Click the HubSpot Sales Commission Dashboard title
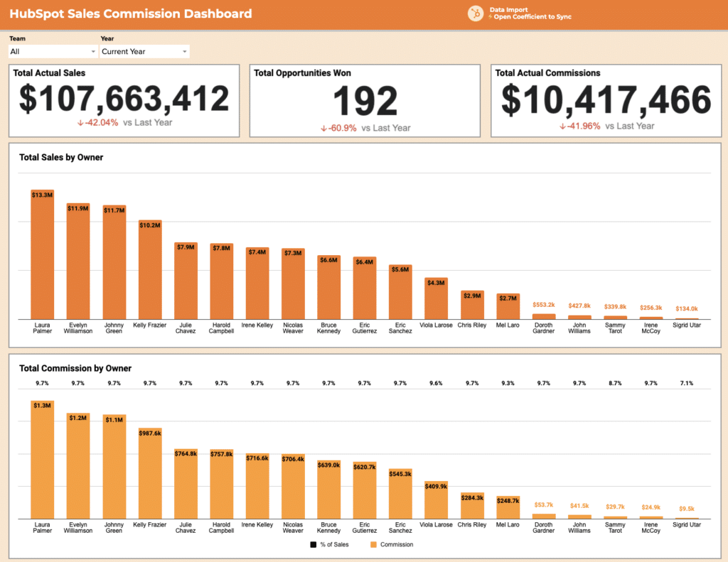The height and width of the screenshot is (562, 728). coord(131,13)
